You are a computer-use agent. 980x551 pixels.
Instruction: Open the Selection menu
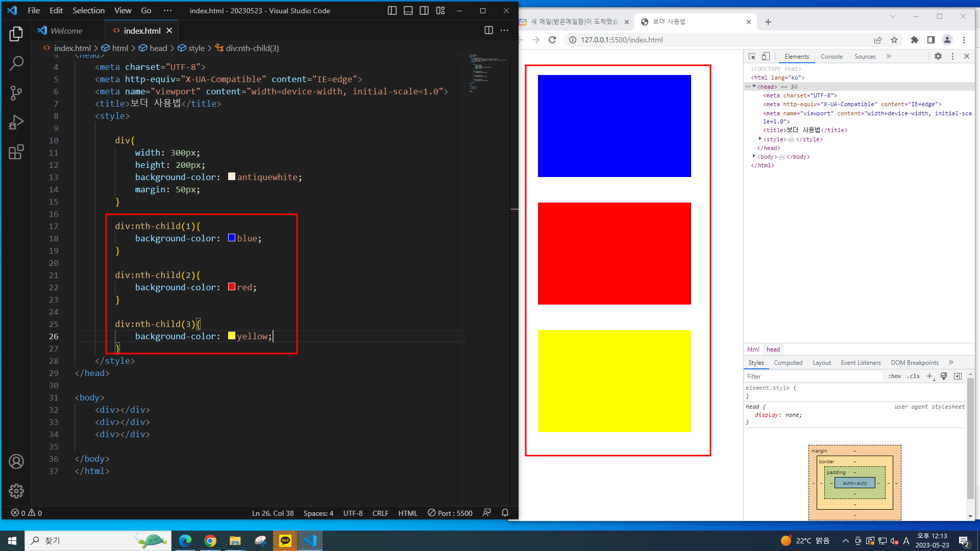pos(88,11)
